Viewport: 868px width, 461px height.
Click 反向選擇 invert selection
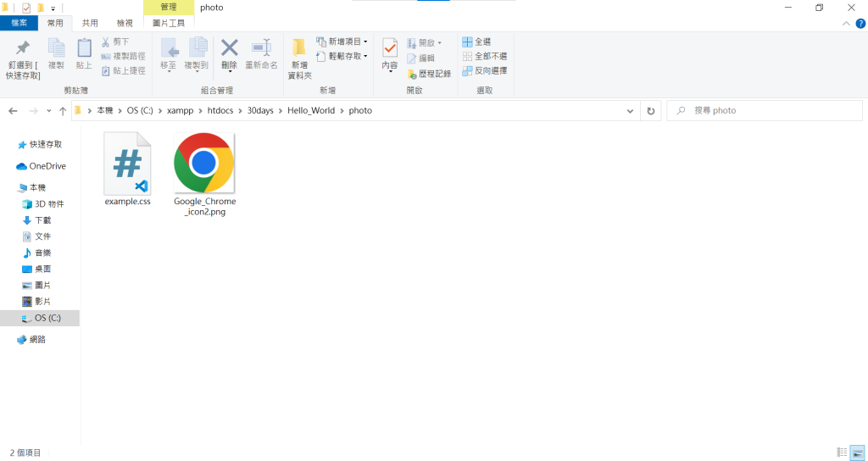[484, 71]
